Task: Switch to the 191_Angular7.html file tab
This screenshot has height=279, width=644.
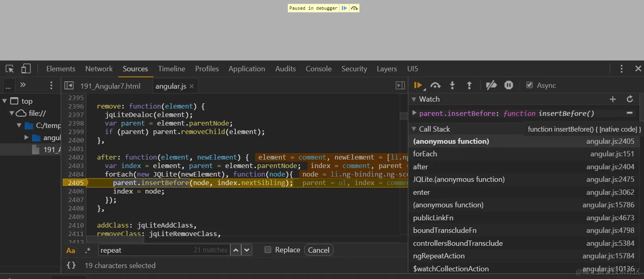Action: pos(110,86)
